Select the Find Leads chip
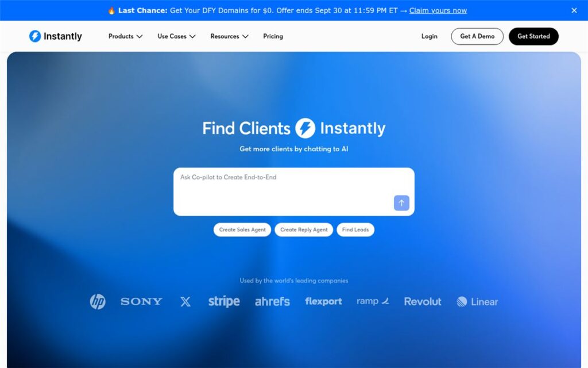The width and height of the screenshot is (588, 368). pos(355,230)
